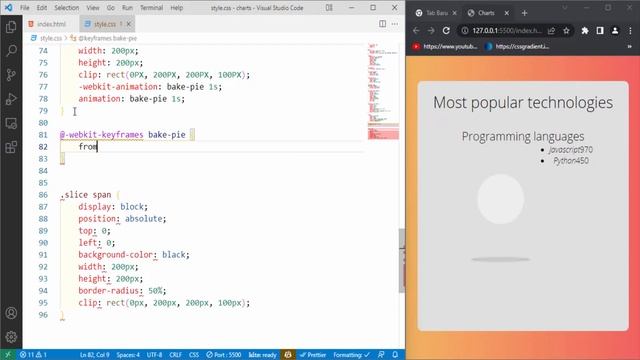Image resolution: width=640 pixels, height=360 pixels.
Task: Show the errors and warnings count in the status bar
Action: 33,355
